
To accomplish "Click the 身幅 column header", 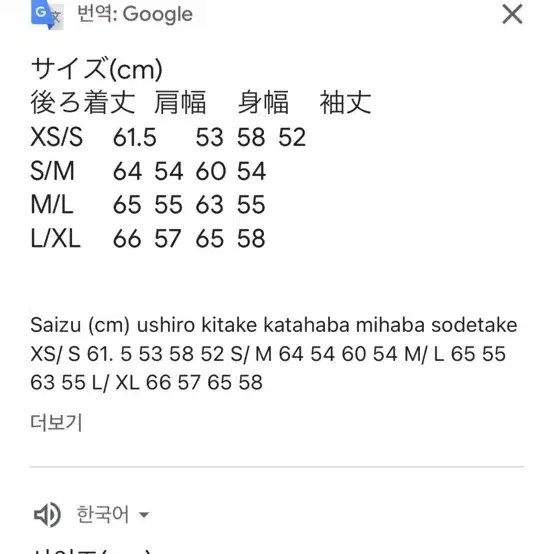I will coord(263,102).
